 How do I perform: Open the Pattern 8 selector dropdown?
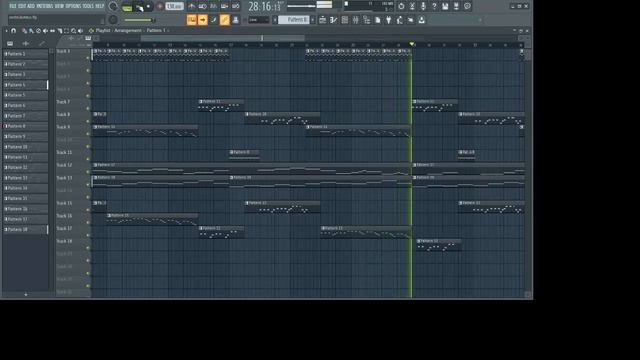[x=294, y=20]
